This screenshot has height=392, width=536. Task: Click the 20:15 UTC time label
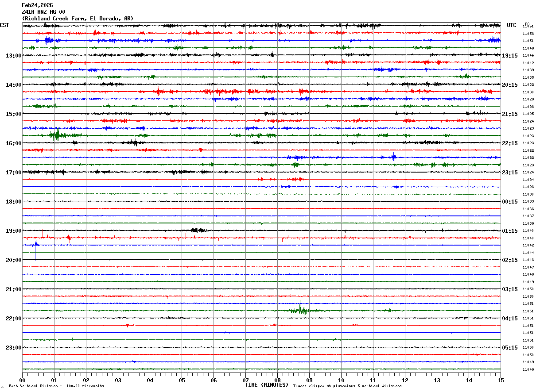[510, 85]
